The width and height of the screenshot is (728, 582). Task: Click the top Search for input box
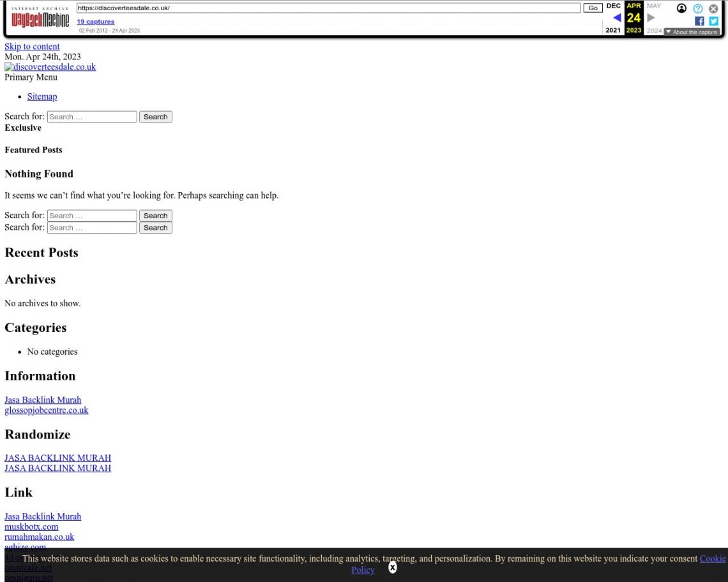[92, 117]
